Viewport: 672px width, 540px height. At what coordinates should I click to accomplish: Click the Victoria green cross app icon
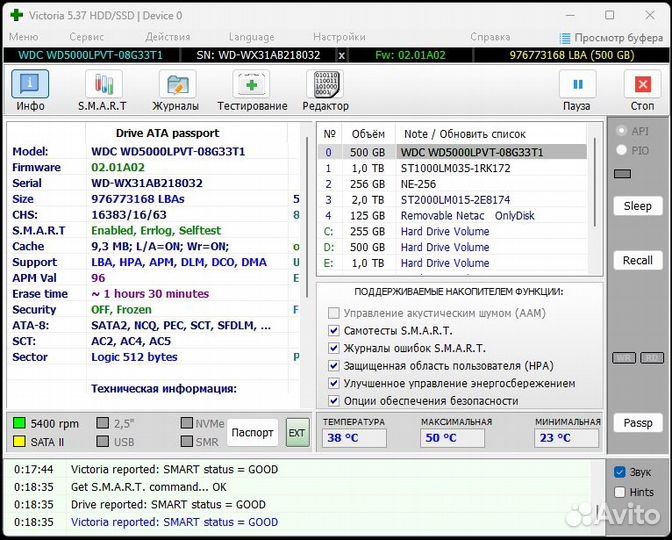point(16,15)
